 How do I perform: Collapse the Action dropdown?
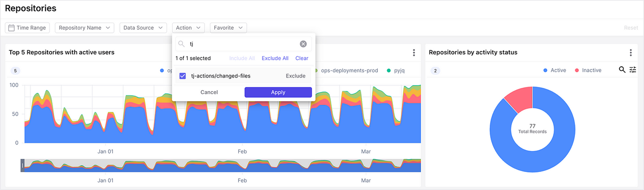click(188, 28)
